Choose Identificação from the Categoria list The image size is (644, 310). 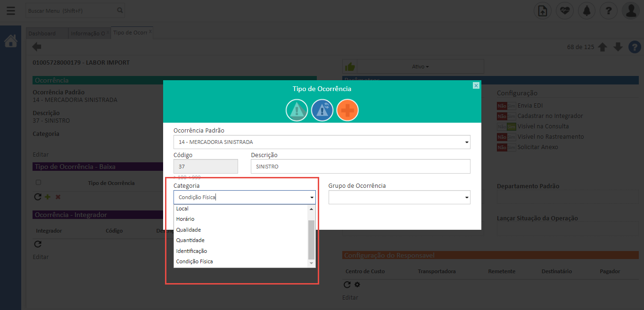click(241, 251)
